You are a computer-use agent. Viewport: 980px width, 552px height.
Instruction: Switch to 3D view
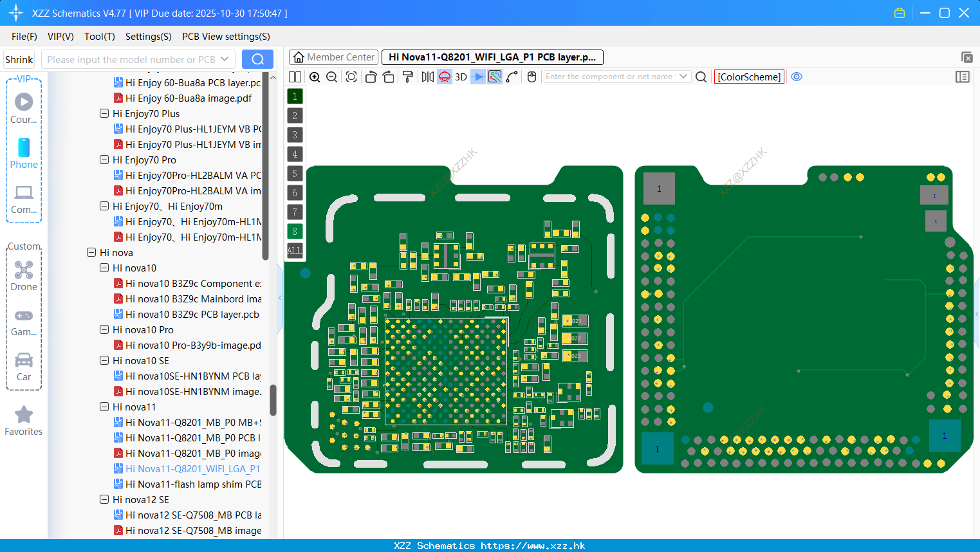tap(461, 77)
